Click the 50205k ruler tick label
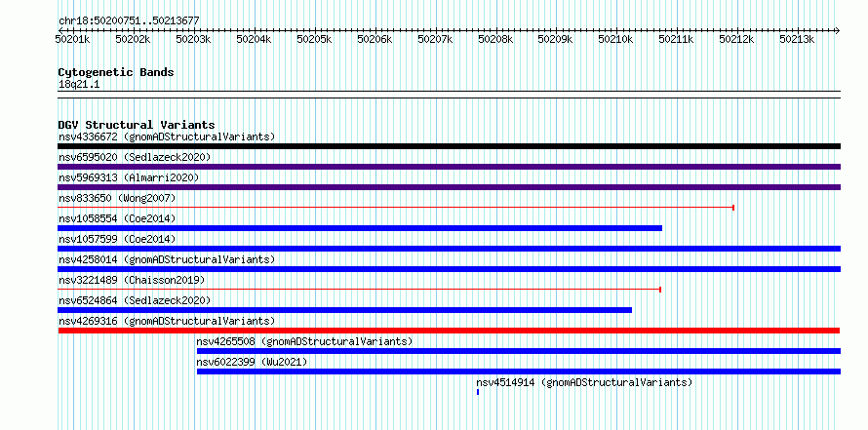 click(x=314, y=39)
